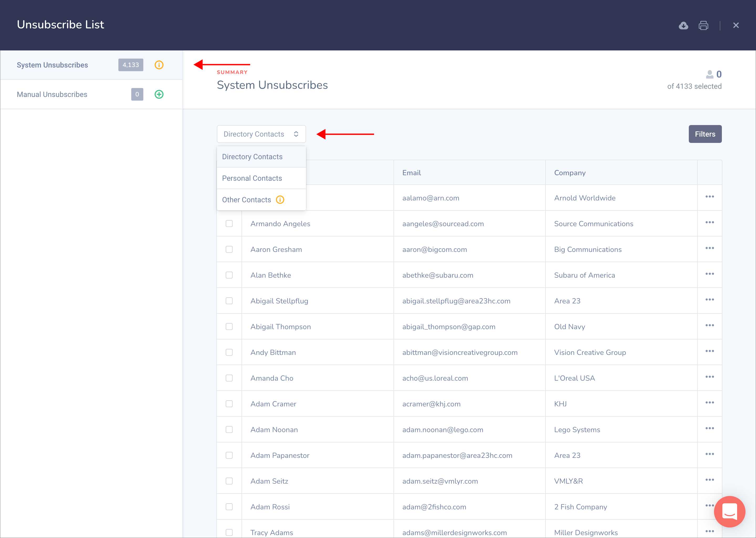
Task: Open more options for Alan Bethke row
Action: (710, 274)
